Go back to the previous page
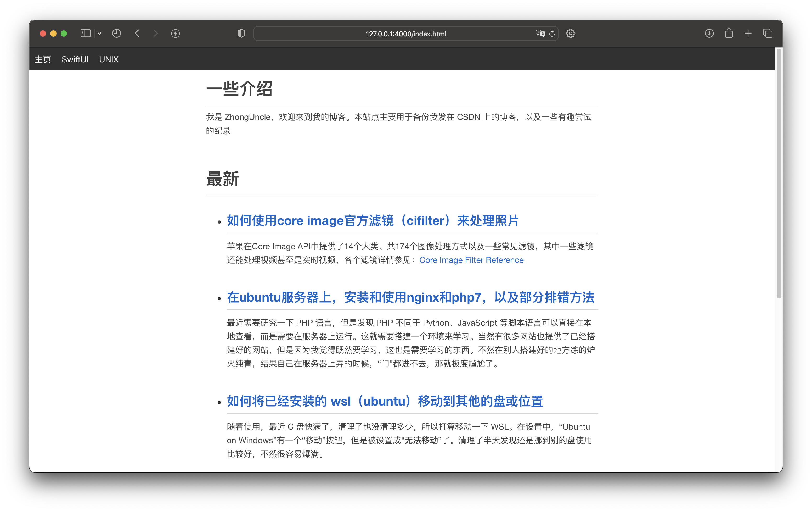Screen dimensions: 812x511 [x=137, y=34]
